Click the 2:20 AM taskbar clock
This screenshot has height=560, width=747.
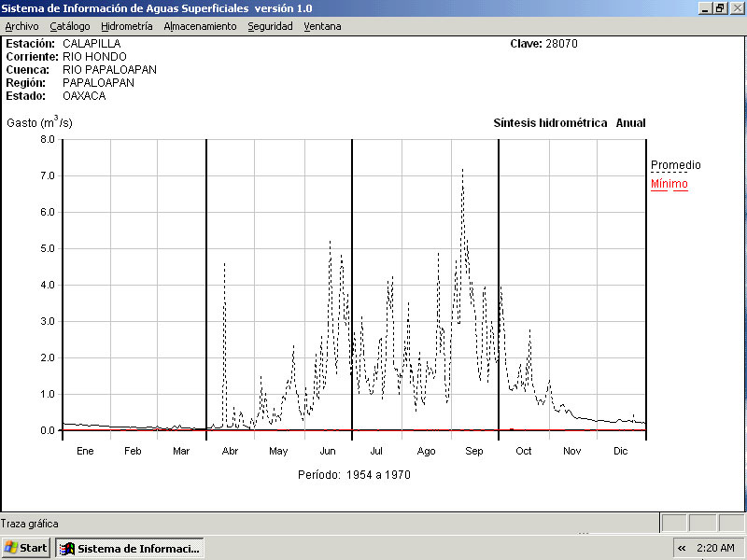coord(716,548)
